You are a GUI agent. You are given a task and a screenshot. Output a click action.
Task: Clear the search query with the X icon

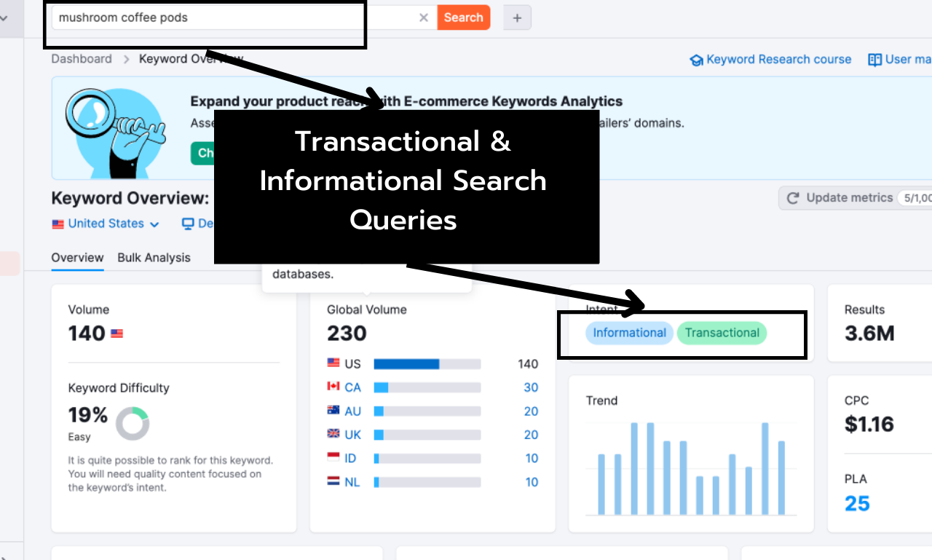[x=424, y=17]
